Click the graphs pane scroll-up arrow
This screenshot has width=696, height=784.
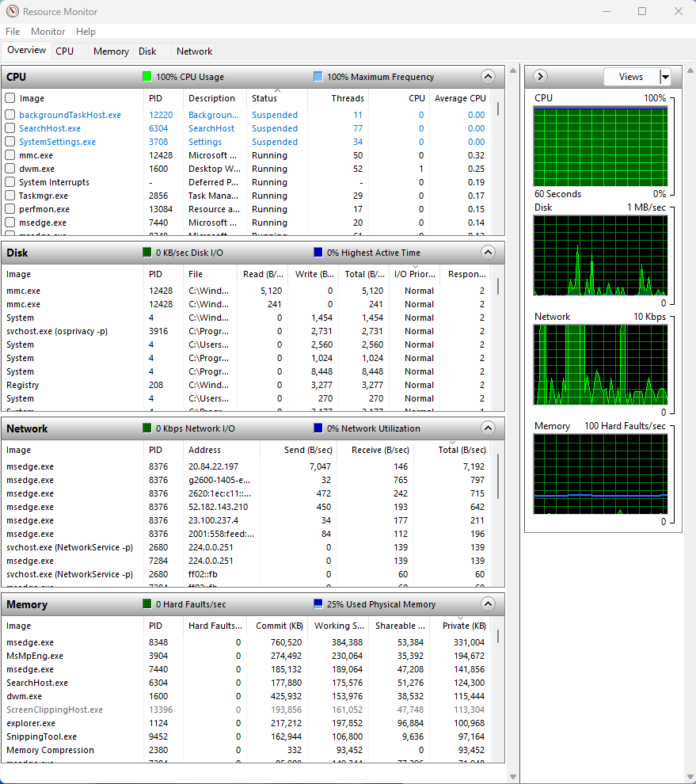pos(690,70)
